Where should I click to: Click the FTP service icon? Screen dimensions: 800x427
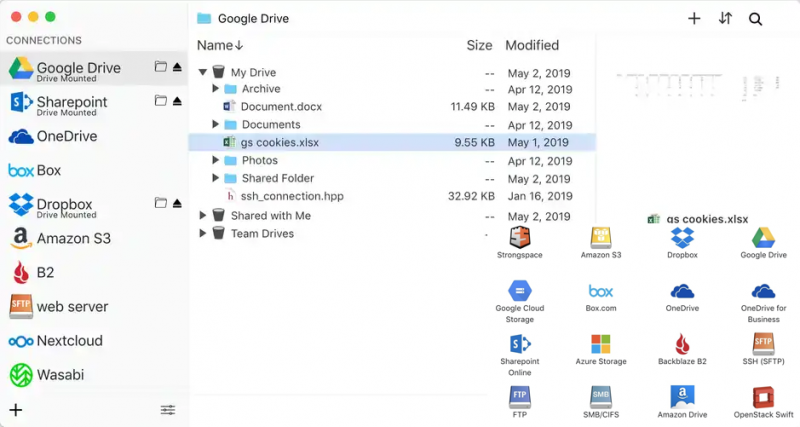coord(519,397)
